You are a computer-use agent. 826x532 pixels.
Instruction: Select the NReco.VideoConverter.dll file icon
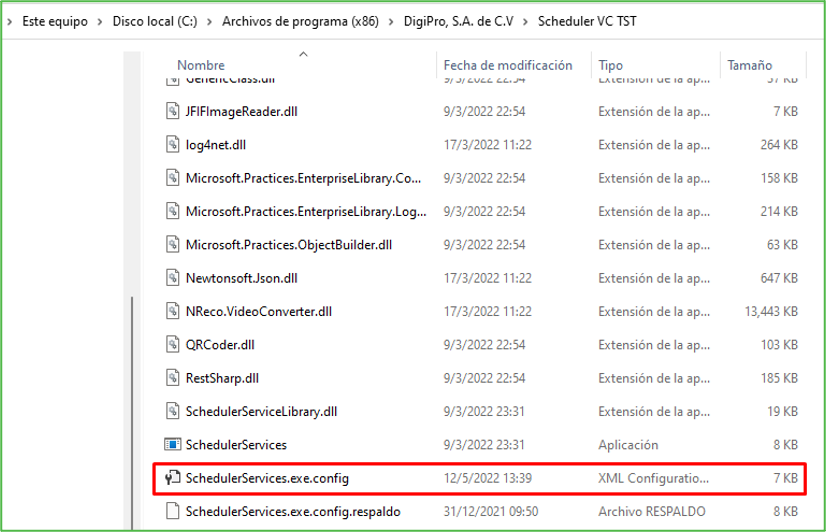click(172, 311)
